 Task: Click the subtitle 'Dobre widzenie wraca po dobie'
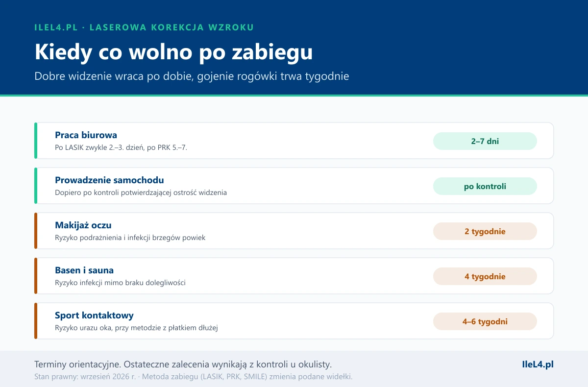point(114,77)
